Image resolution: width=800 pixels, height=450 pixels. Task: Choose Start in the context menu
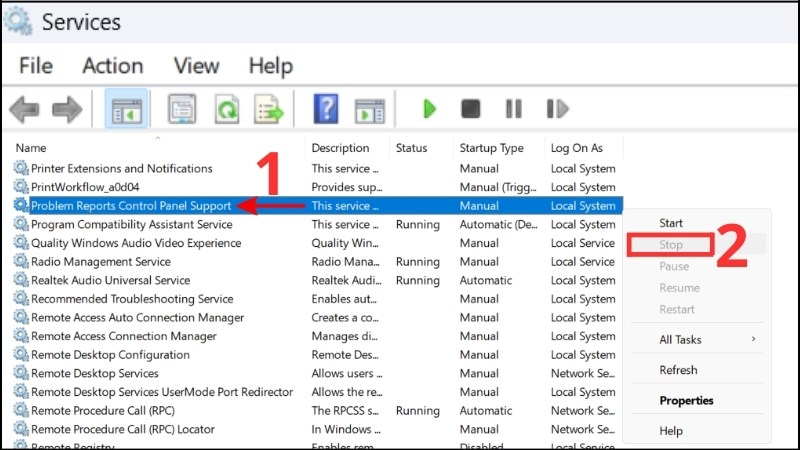click(x=671, y=223)
